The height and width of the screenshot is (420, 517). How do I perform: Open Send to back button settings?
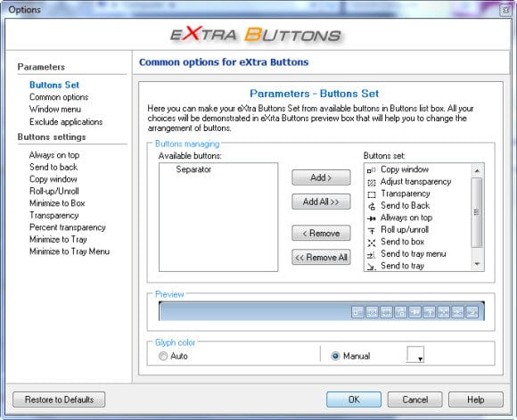[53, 167]
